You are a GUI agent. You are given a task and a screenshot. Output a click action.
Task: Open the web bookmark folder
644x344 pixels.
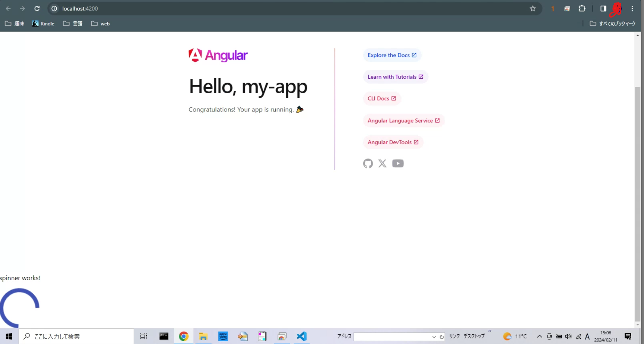pos(100,24)
